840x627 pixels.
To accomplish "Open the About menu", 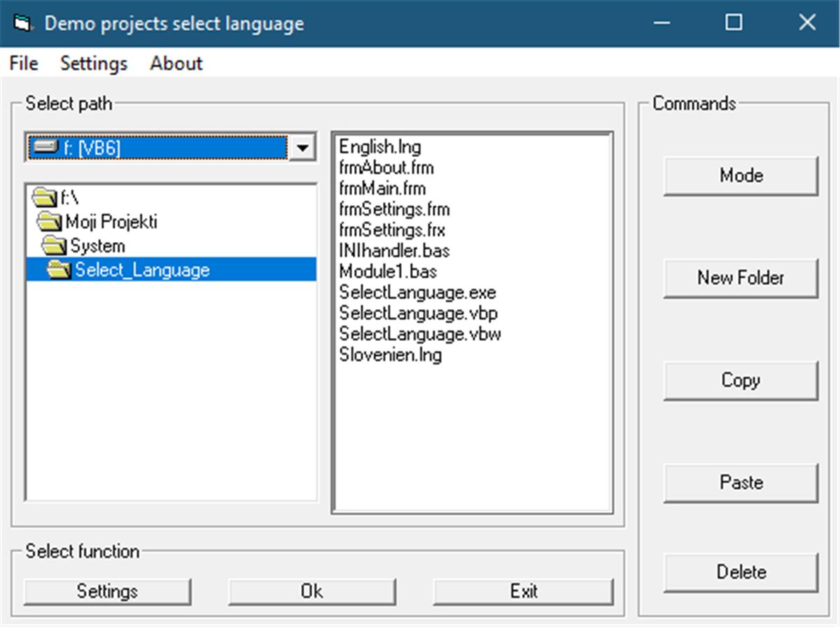I will tap(176, 64).
